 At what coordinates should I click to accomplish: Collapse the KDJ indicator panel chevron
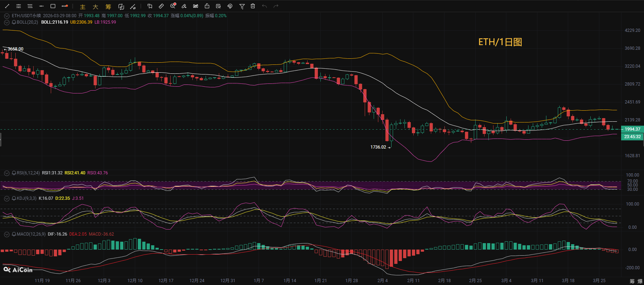coord(6,198)
